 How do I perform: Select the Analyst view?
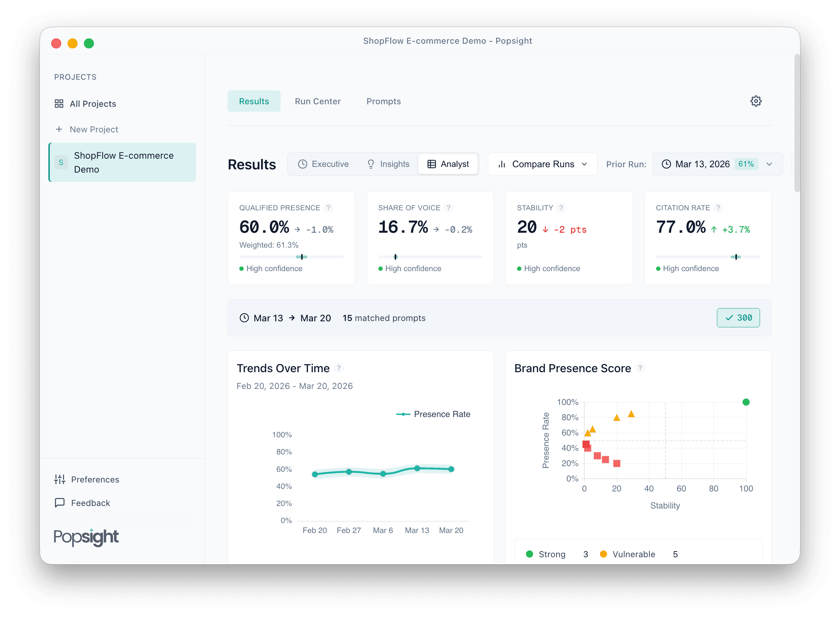pos(448,164)
